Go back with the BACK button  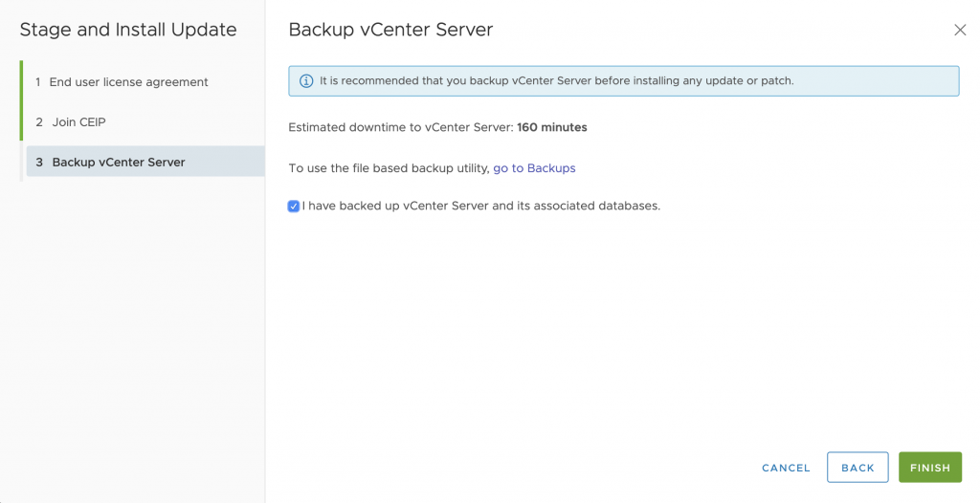coord(857,468)
